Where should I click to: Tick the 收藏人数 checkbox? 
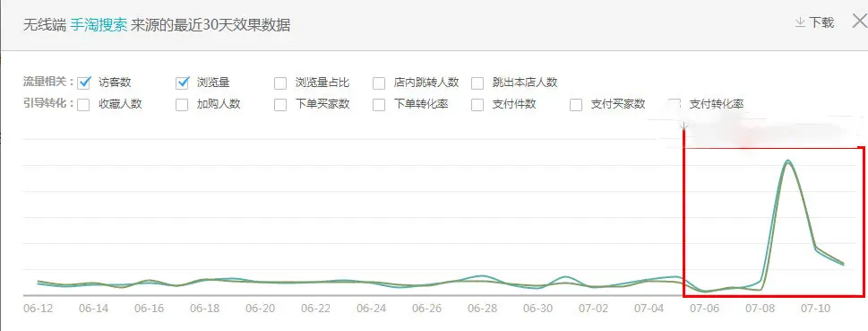point(83,104)
